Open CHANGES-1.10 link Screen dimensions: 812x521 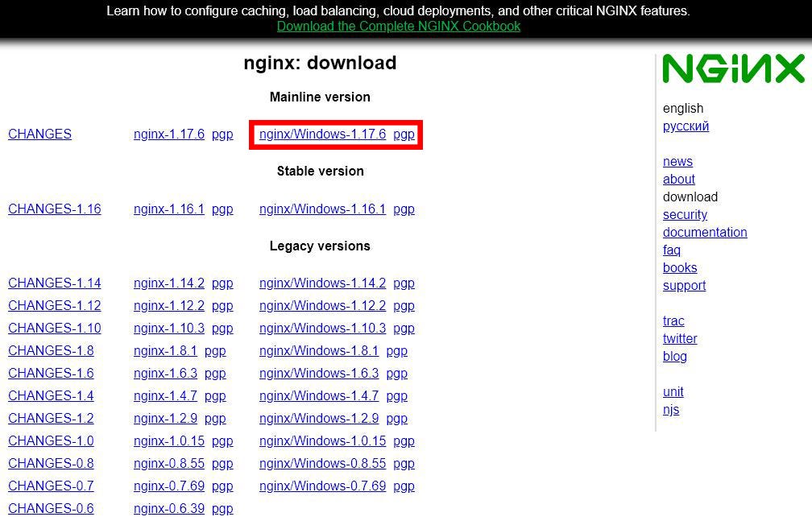(x=55, y=328)
